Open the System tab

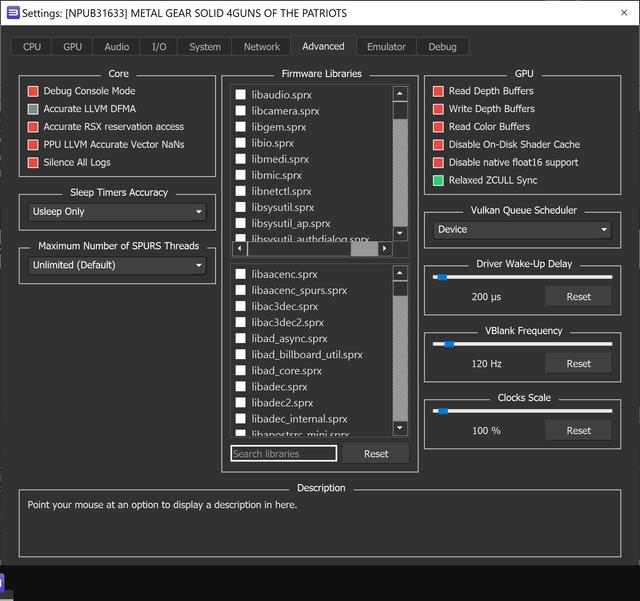coord(204,47)
